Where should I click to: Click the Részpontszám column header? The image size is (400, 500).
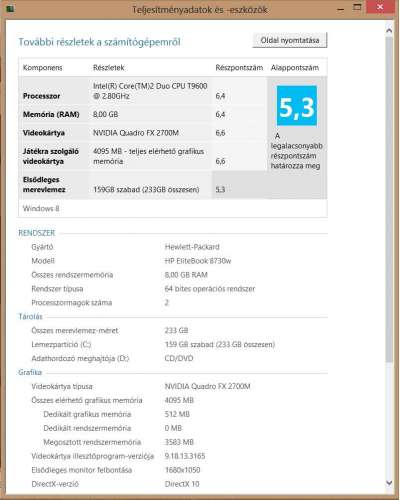click(x=239, y=68)
